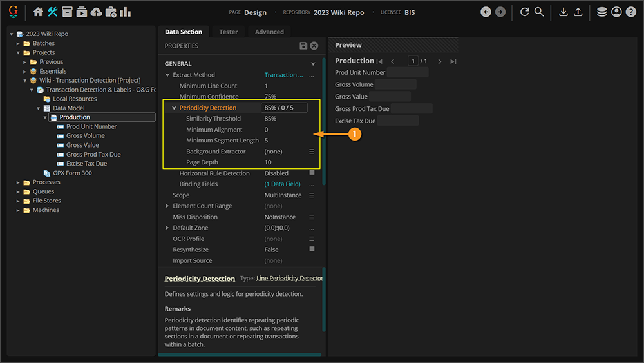Viewport: 644px width, 363px height.
Task: Toggle the Horizontal Rule Detection checkbox
Action: [x=312, y=173]
